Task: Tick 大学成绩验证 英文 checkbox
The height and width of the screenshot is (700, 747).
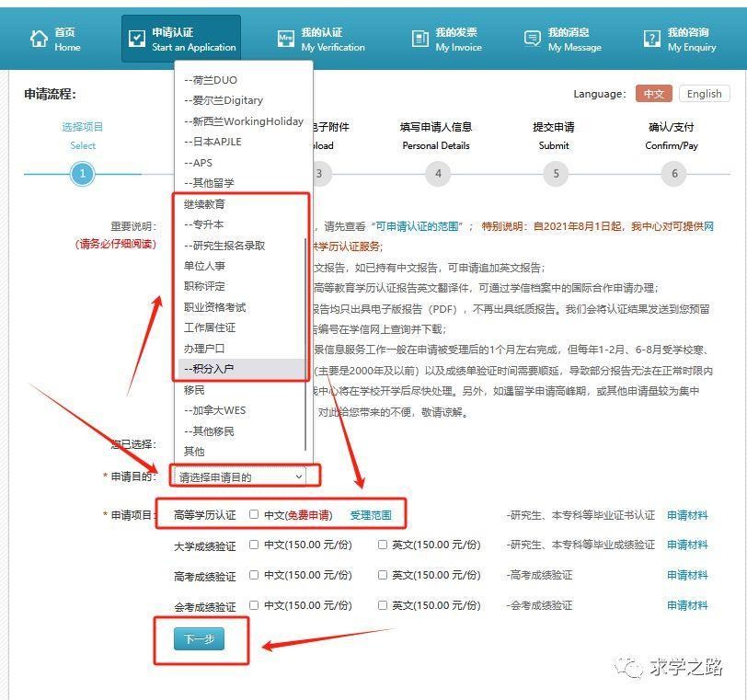Action: pyautogui.click(x=383, y=545)
